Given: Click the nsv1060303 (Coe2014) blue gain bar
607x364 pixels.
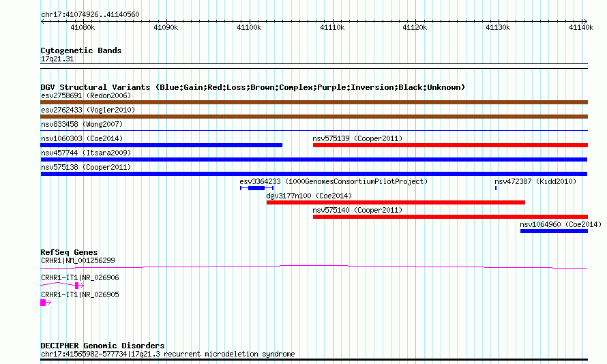Looking at the screenshot, I should point(162,145).
